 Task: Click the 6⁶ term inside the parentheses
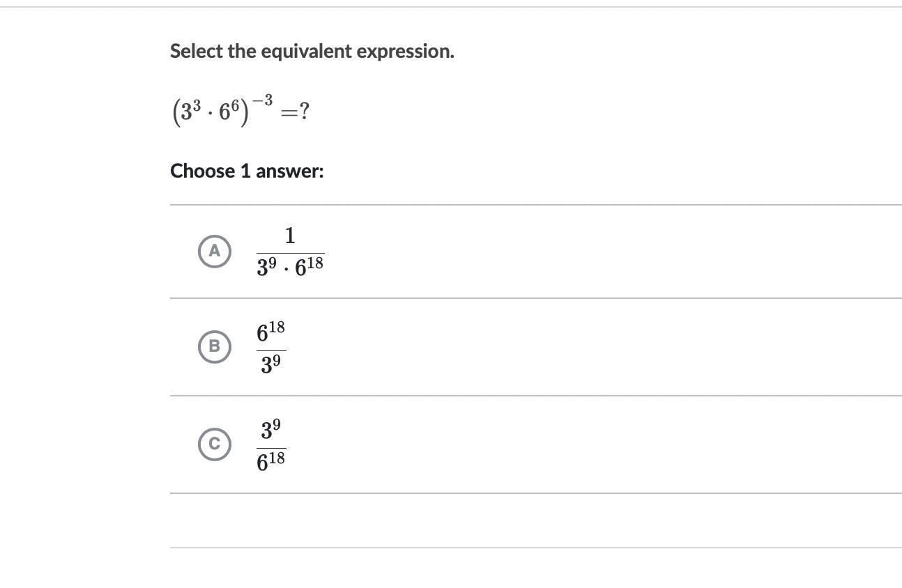coord(229,111)
